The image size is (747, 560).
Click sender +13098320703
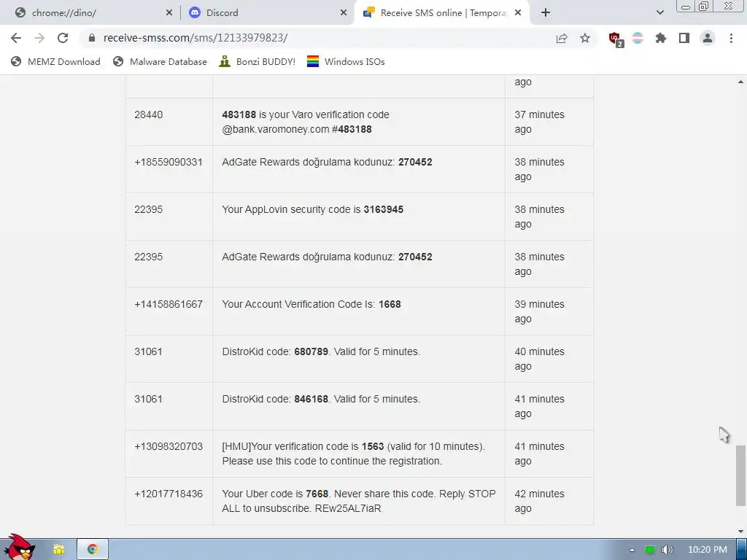pos(169,447)
